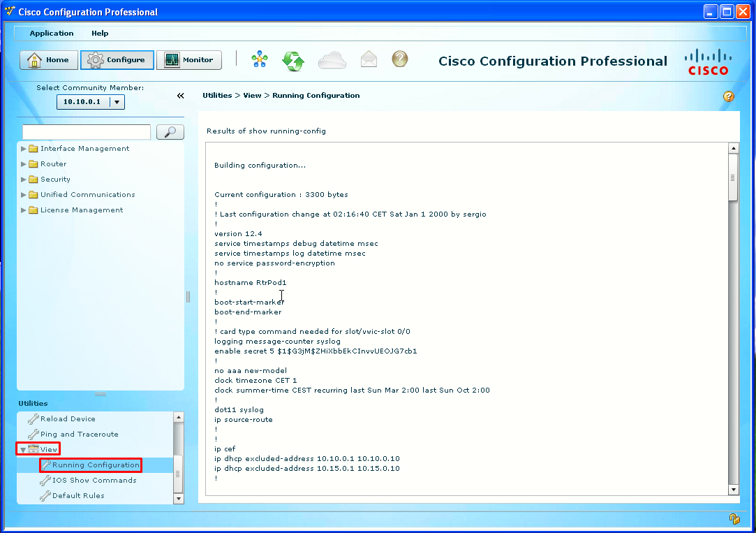Click the 'no service password-encryption' line

[x=274, y=263]
